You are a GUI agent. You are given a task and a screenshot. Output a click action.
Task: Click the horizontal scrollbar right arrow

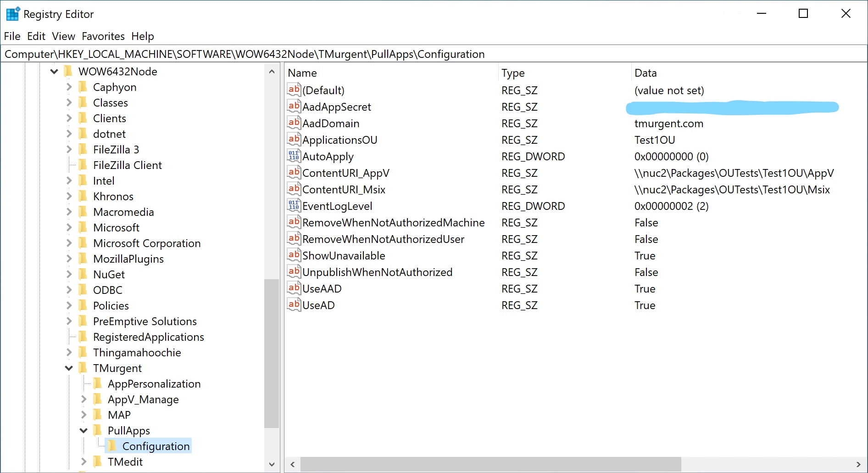coord(858,464)
